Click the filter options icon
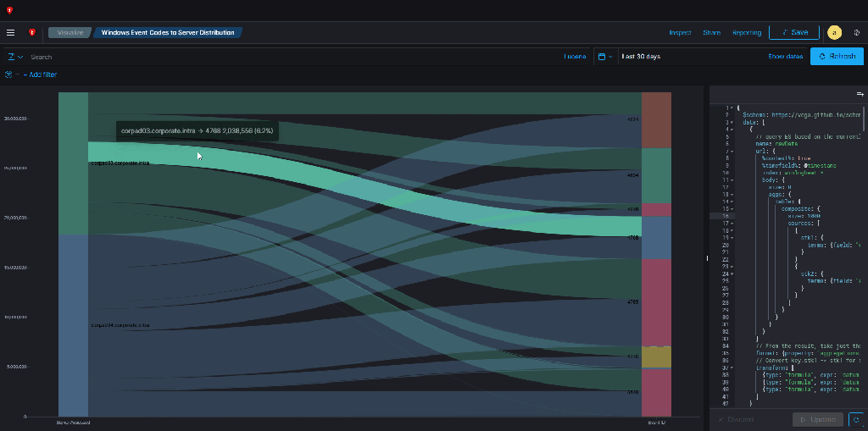The height and width of the screenshot is (431, 868). [8, 75]
